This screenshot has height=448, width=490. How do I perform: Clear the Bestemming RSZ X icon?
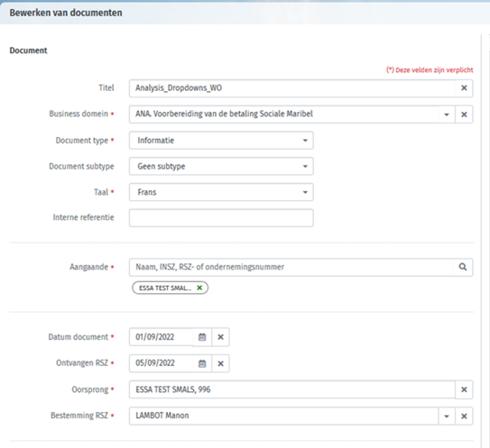464,416
